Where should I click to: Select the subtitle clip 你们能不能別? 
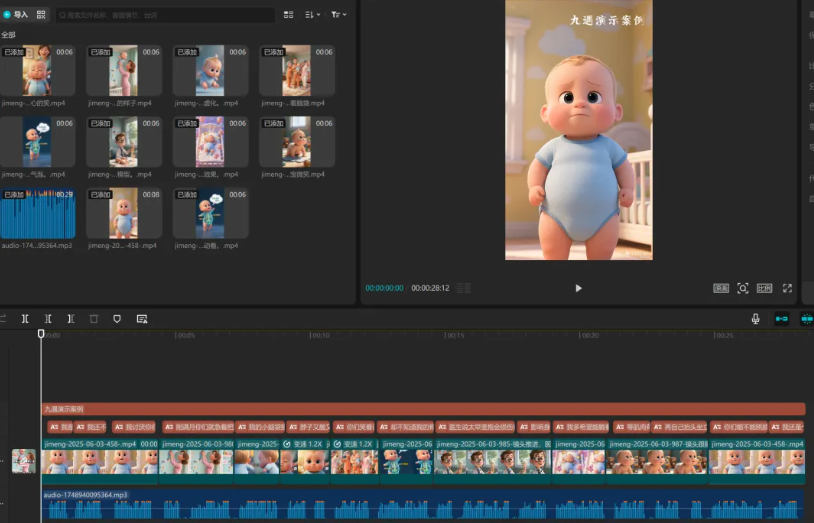tap(739, 427)
